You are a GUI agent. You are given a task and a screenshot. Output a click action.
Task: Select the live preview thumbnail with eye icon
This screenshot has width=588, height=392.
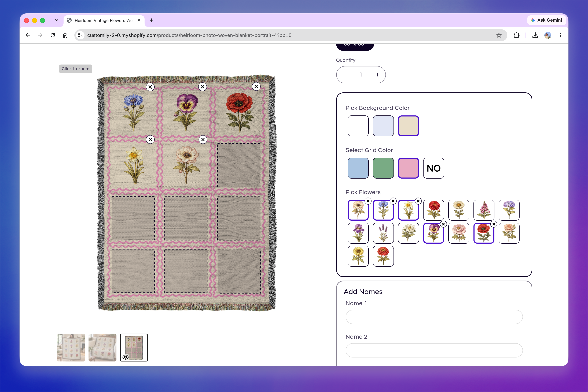134,348
